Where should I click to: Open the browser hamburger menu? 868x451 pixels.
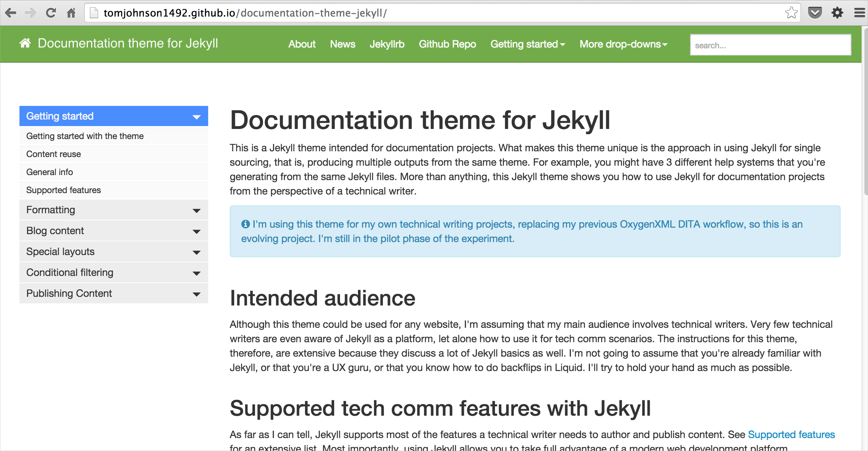coord(859,13)
